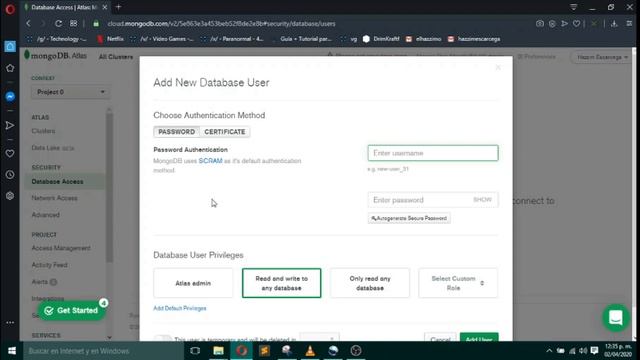The height and width of the screenshot is (360, 640).
Task: Open the easy setup menu icon
Action: [x=629, y=24]
